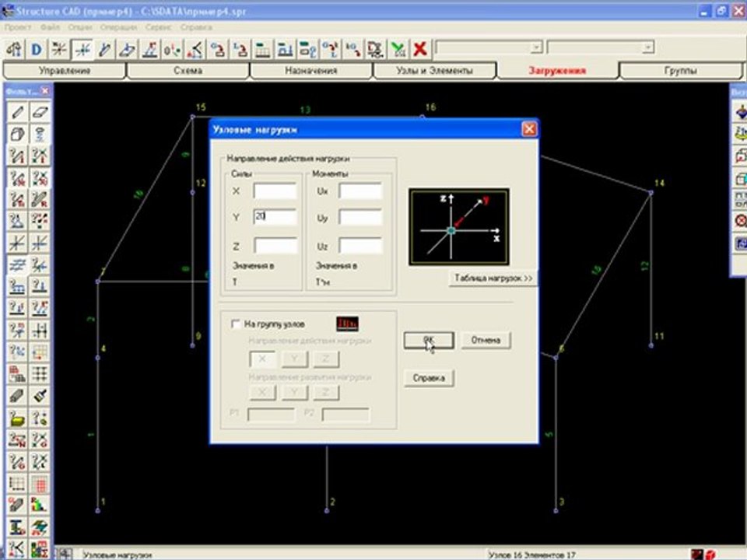The width and height of the screenshot is (747, 560).
Task: Click the weights icon at toolbar start
Action: coord(14,49)
